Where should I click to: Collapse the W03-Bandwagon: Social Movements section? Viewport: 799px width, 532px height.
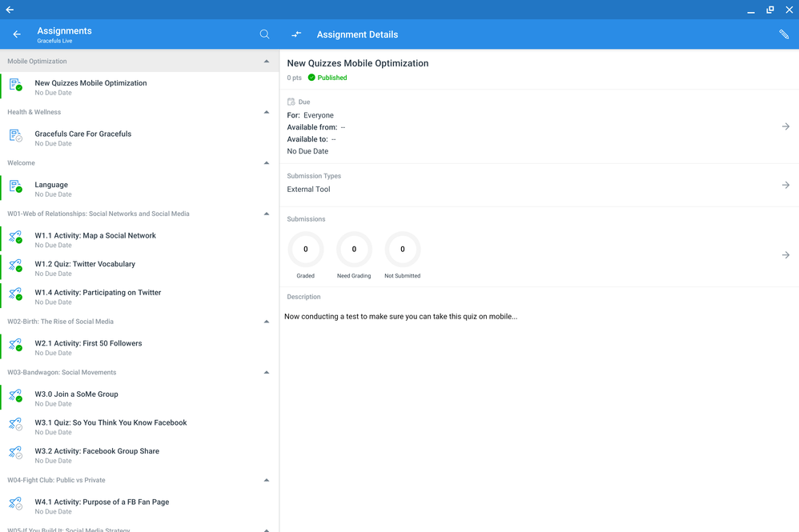pyautogui.click(x=267, y=373)
